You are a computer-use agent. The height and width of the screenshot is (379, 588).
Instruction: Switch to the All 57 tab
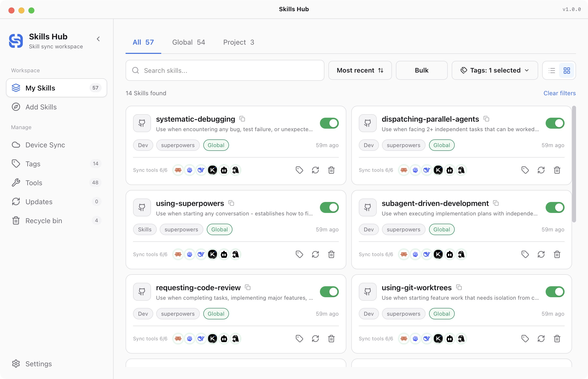tap(143, 42)
